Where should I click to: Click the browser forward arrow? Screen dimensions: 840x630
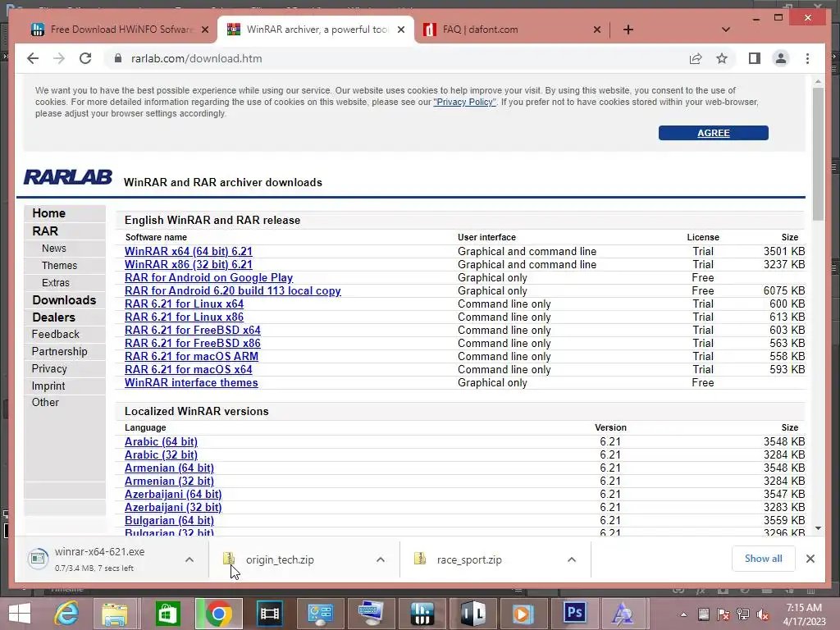click(59, 58)
